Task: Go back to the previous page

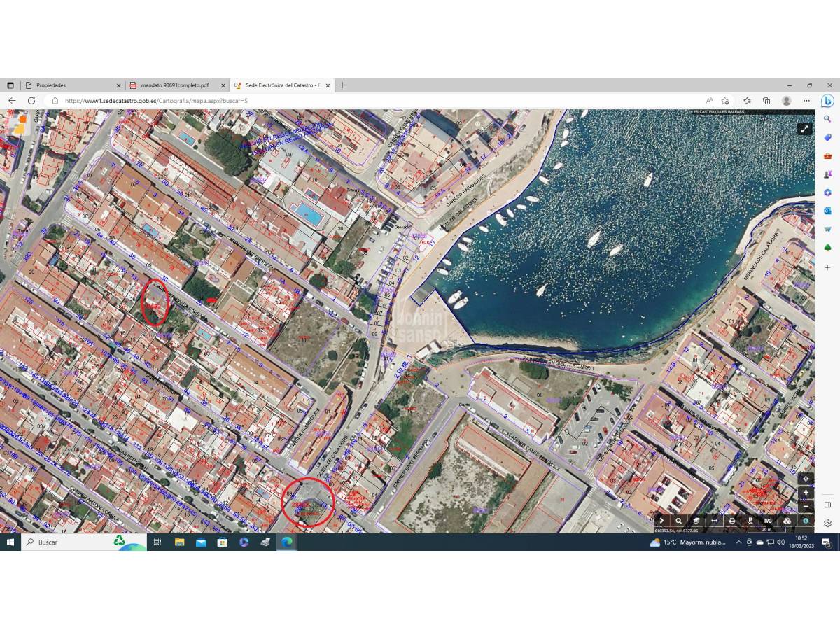Action: tap(12, 101)
